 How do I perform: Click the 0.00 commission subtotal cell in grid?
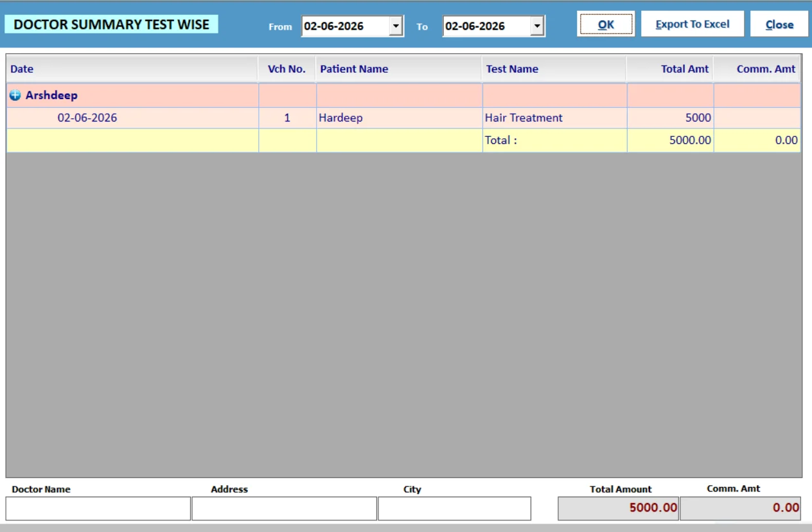click(x=757, y=140)
